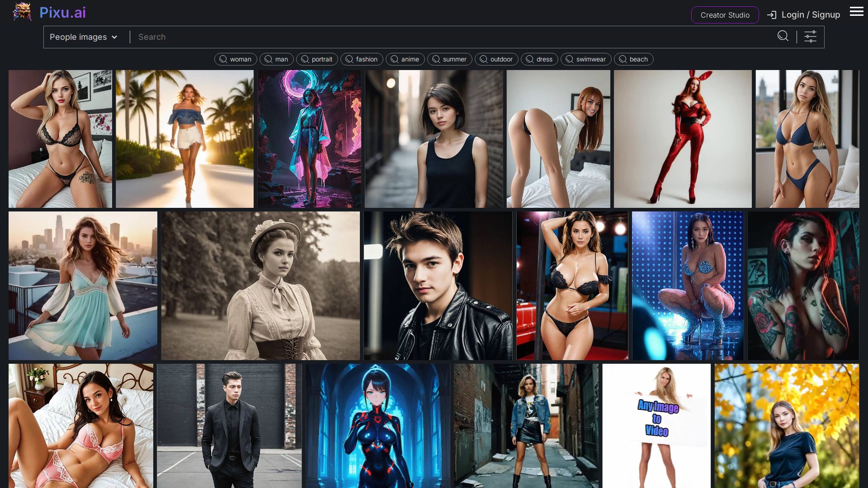Viewport: 868px width, 488px height.
Task: Expand the People images dropdown
Action: (78, 37)
